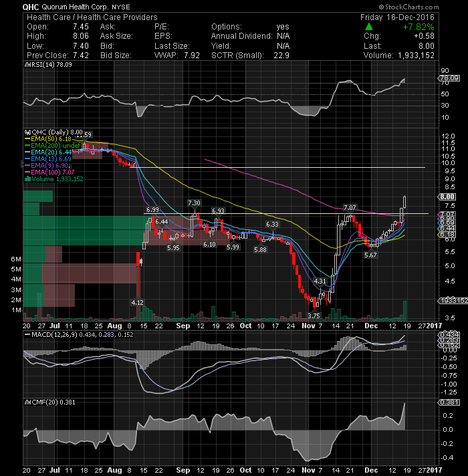Click the Prev Close value 7.42

click(x=81, y=55)
